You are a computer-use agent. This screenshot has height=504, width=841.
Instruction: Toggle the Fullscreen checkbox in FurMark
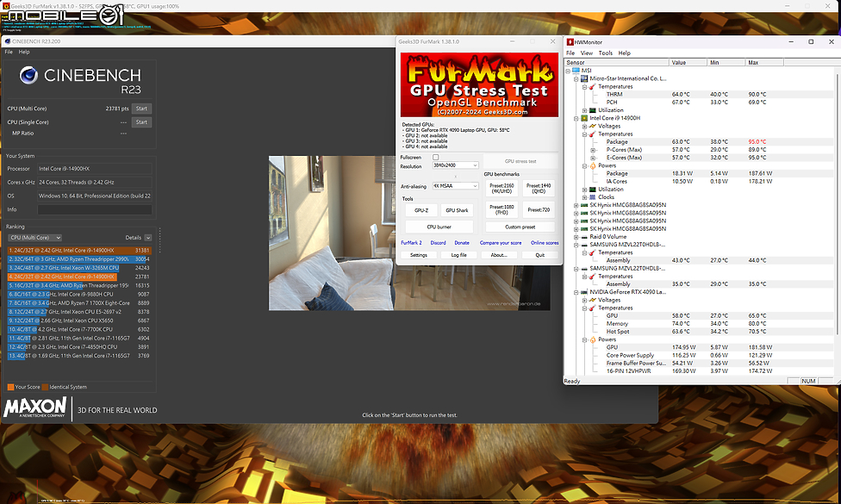435,157
